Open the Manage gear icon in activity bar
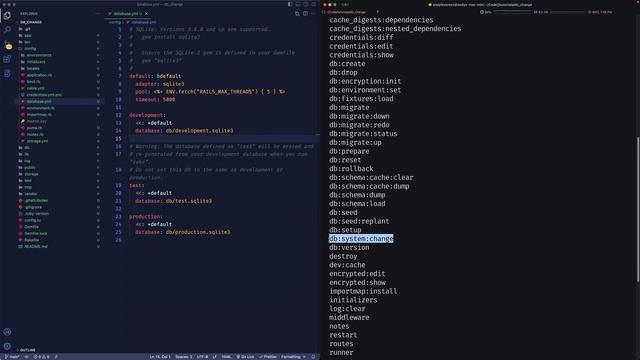The height and width of the screenshot is (360, 640). (x=7, y=346)
